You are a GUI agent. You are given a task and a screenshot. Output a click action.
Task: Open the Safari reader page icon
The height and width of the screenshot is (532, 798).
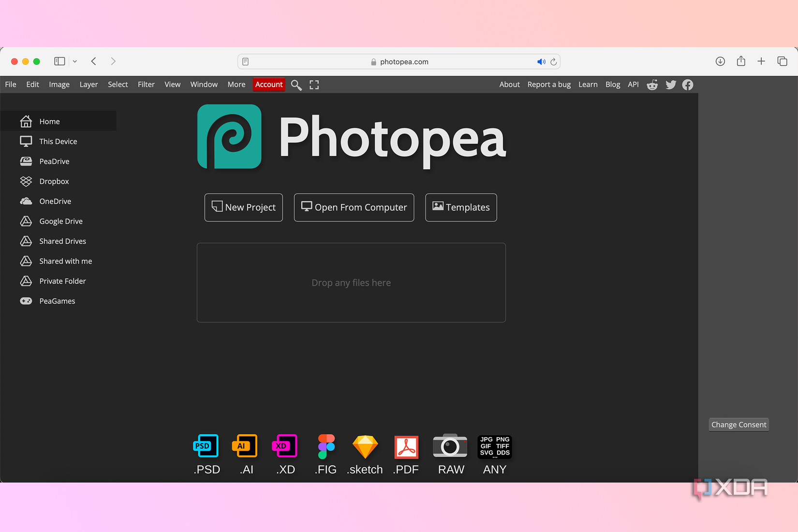pos(246,62)
